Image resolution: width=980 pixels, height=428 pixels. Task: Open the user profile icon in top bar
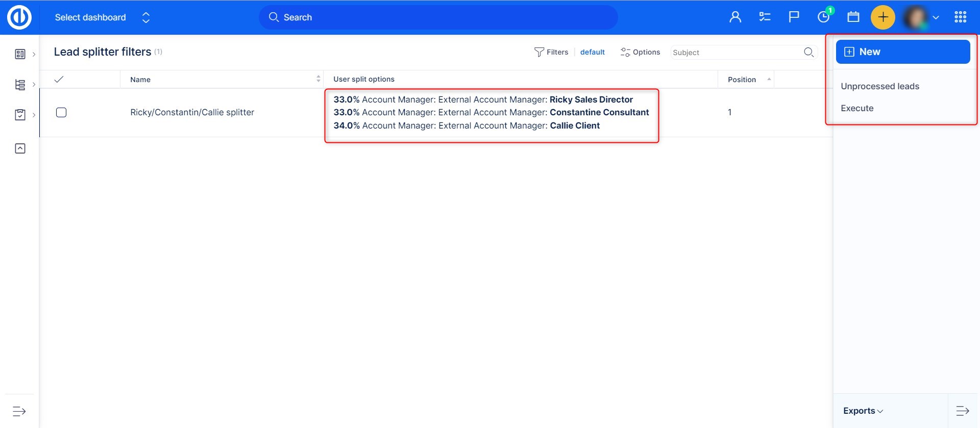(735, 17)
